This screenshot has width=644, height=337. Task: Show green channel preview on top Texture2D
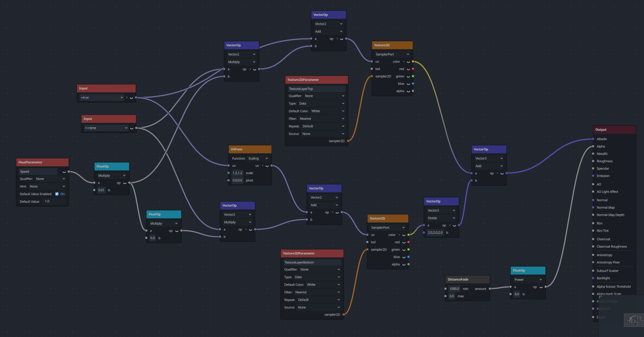point(408,76)
